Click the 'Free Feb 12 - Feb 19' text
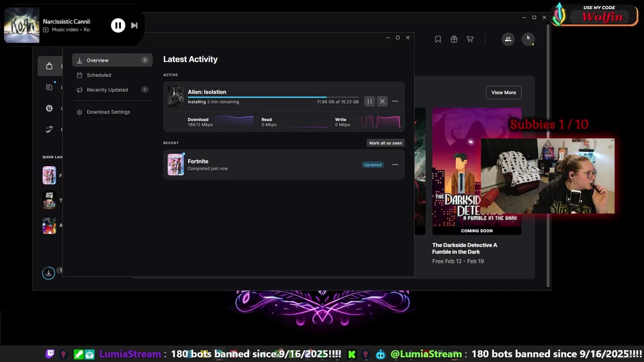Image resolution: width=644 pixels, height=362 pixels. pyautogui.click(x=458, y=261)
